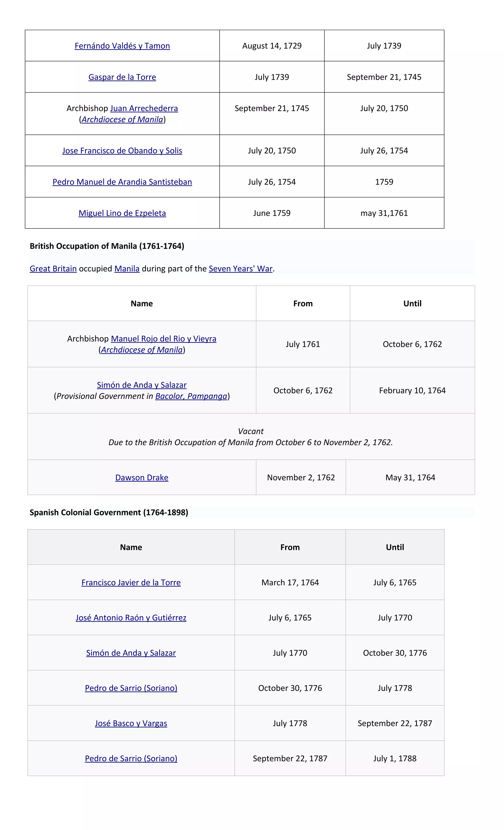Click the Vacant row in occupation table

[251, 437]
